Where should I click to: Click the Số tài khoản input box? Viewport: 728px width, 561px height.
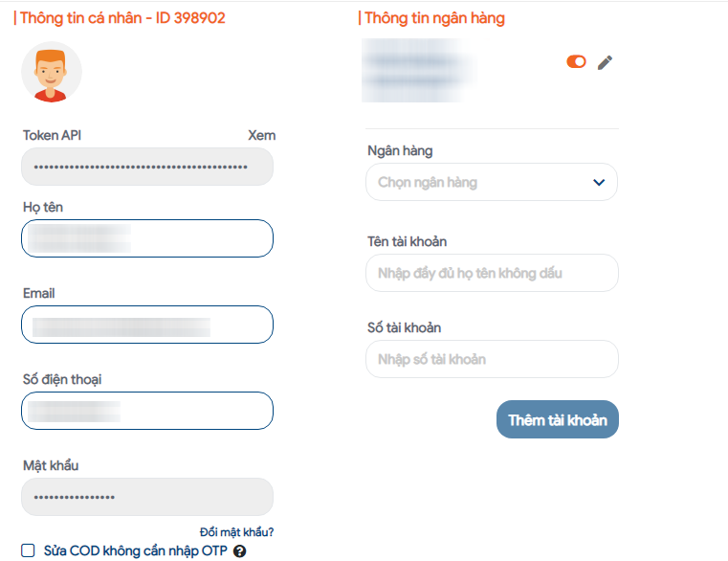(x=492, y=359)
